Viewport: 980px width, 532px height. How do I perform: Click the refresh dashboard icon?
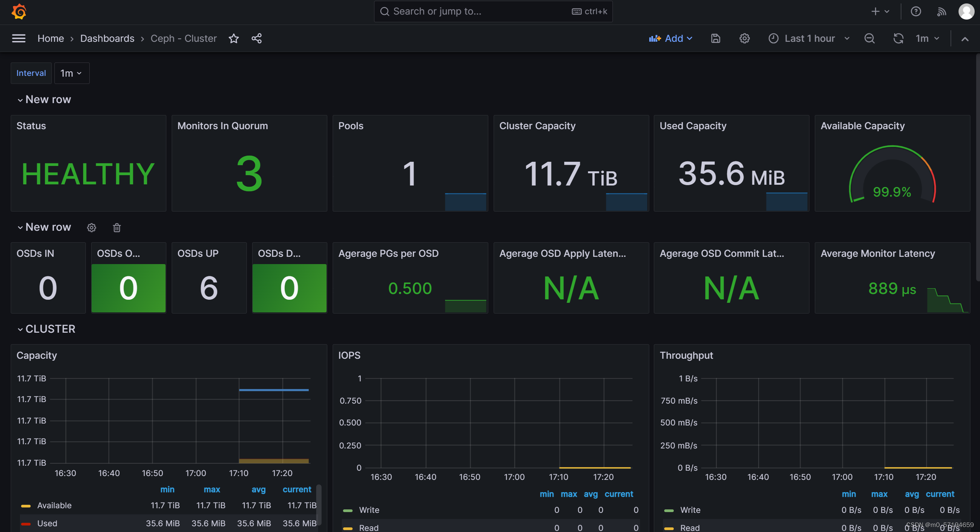[x=898, y=38]
